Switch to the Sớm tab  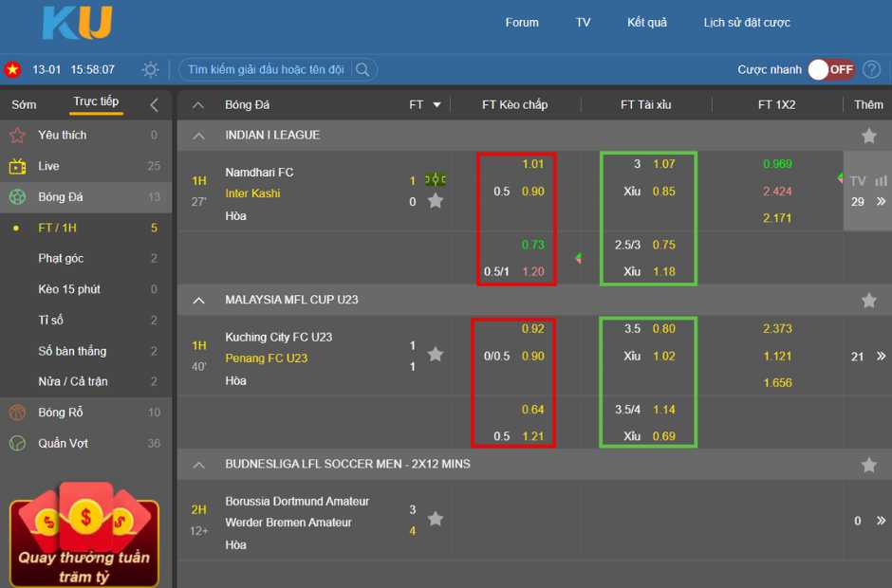(24, 104)
